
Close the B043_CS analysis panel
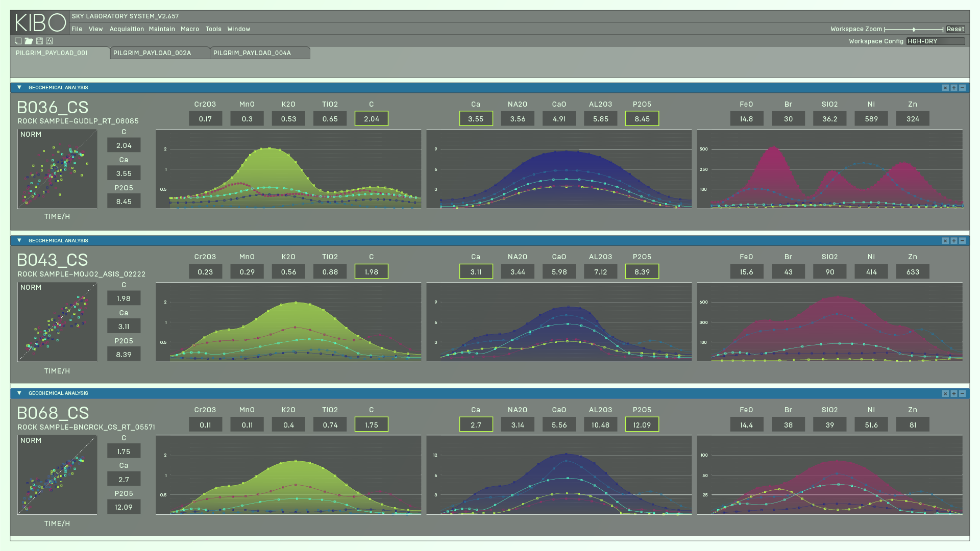[945, 241]
